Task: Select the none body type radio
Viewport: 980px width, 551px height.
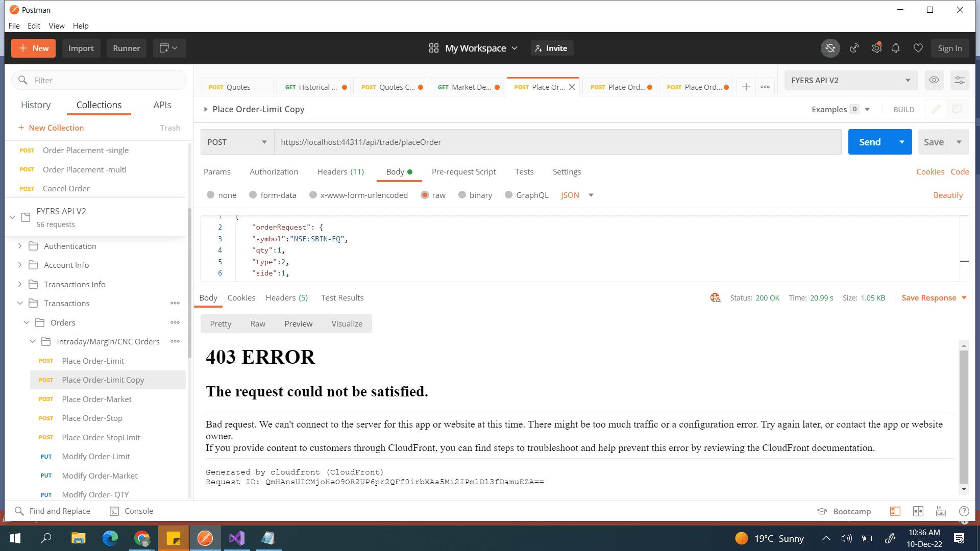Action: [x=210, y=195]
